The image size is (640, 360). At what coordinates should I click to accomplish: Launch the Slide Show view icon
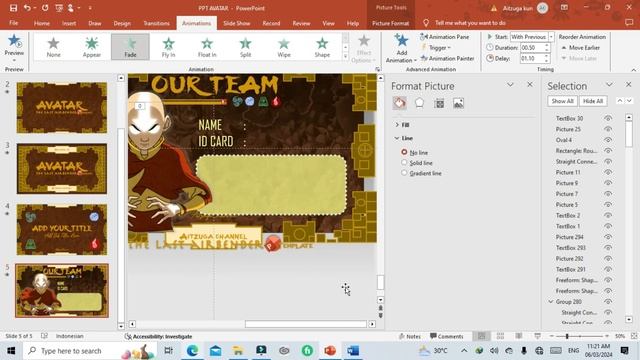[x=538, y=336]
